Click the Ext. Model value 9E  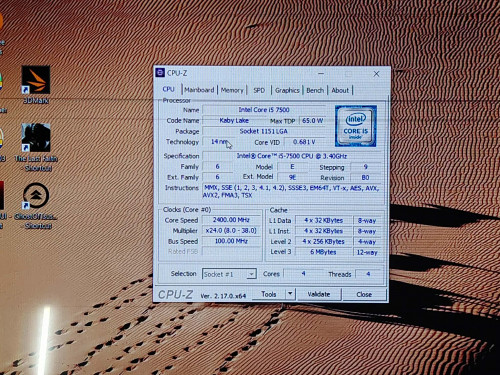pyautogui.click(x=292, y=177)
